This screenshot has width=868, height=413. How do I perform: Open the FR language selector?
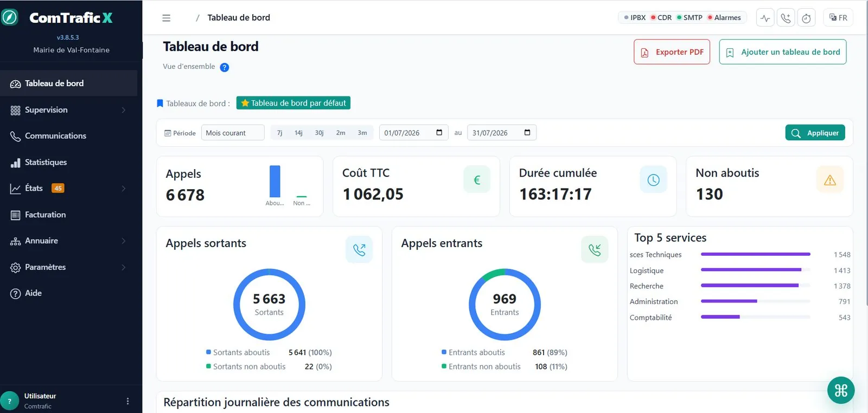[x=838, y=18]
